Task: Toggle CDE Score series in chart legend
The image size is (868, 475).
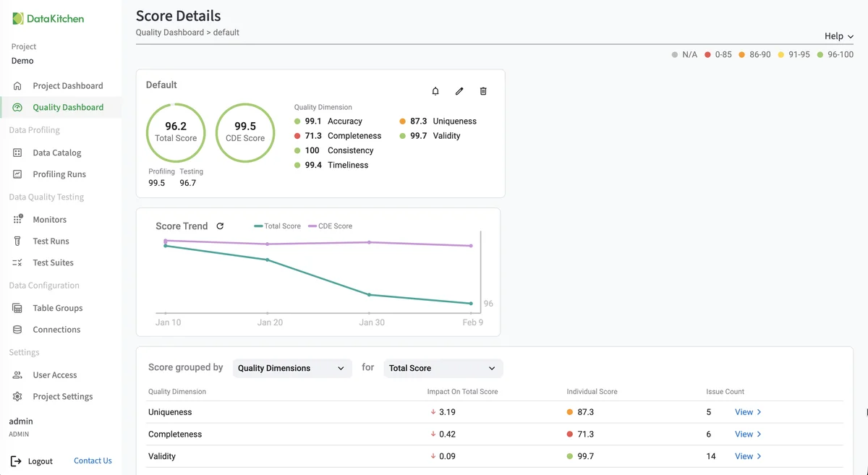Action: coord(330,226)
